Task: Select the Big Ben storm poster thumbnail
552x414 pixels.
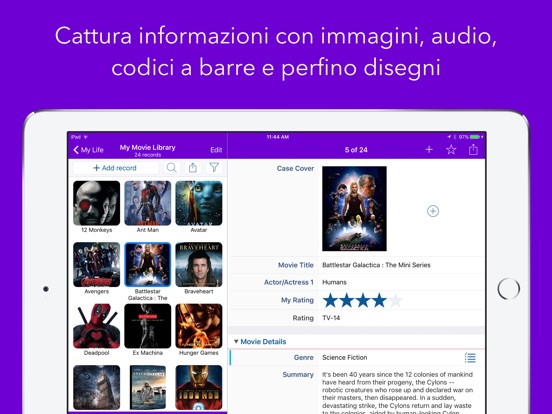Action: tap(96, 388)
